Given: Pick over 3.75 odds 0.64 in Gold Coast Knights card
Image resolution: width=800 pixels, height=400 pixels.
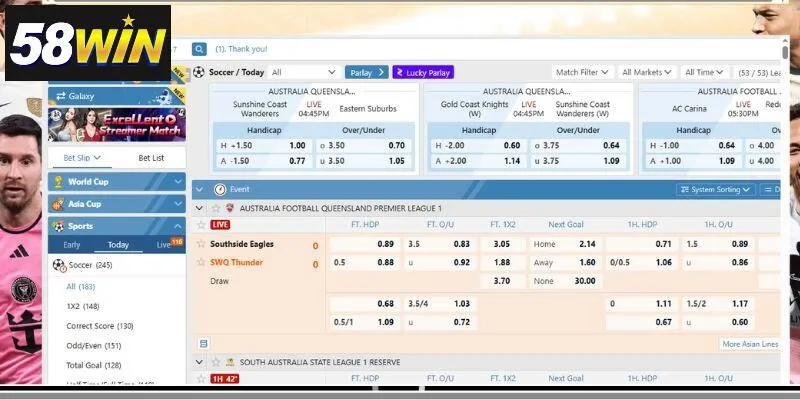Looking at the screenshot, I should (580, 145).
